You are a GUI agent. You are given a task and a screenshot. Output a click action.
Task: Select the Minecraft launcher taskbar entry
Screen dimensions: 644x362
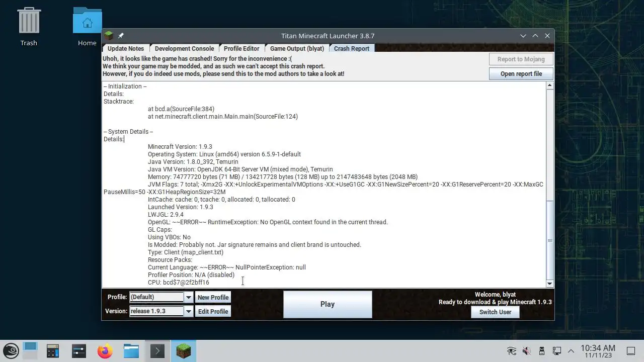point(183,350)
